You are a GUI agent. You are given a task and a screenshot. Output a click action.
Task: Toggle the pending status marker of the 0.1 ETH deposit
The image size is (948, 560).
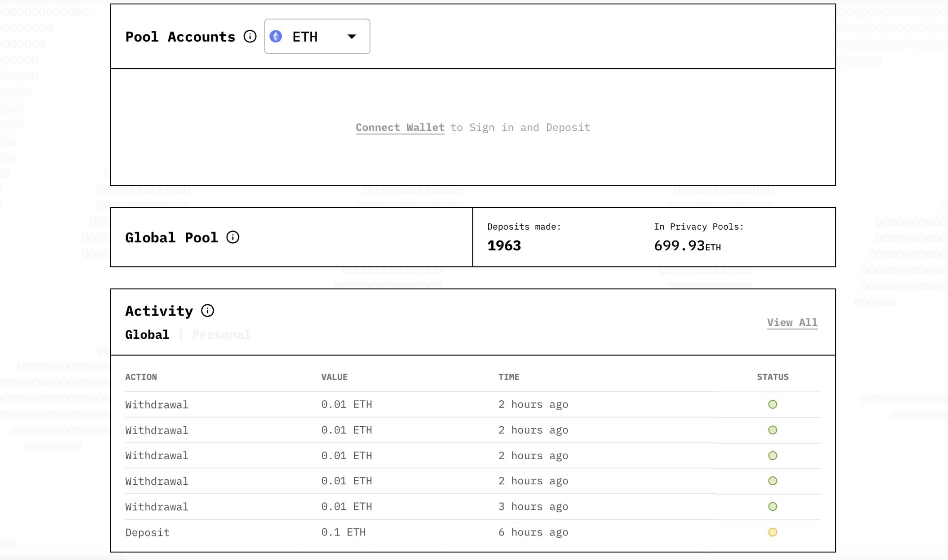click(x=772, y=532)
